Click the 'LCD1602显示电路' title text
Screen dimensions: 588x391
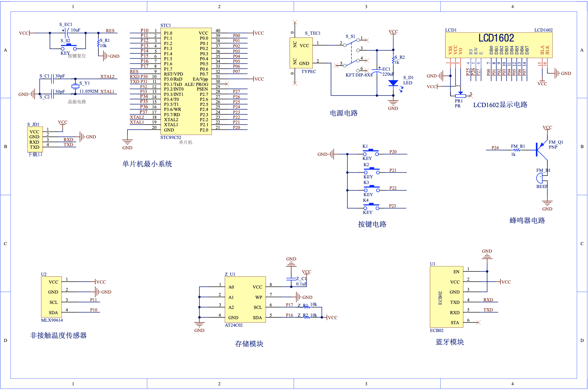coord(500,105)
